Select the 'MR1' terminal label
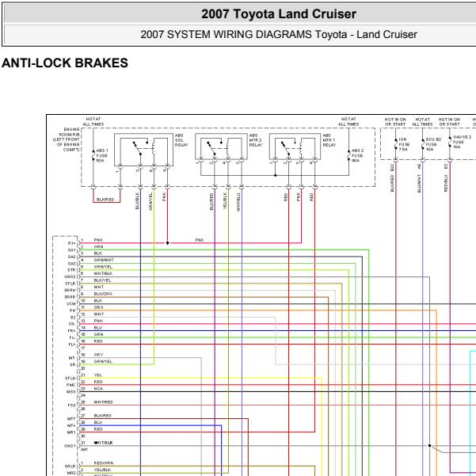 point(71,432)
